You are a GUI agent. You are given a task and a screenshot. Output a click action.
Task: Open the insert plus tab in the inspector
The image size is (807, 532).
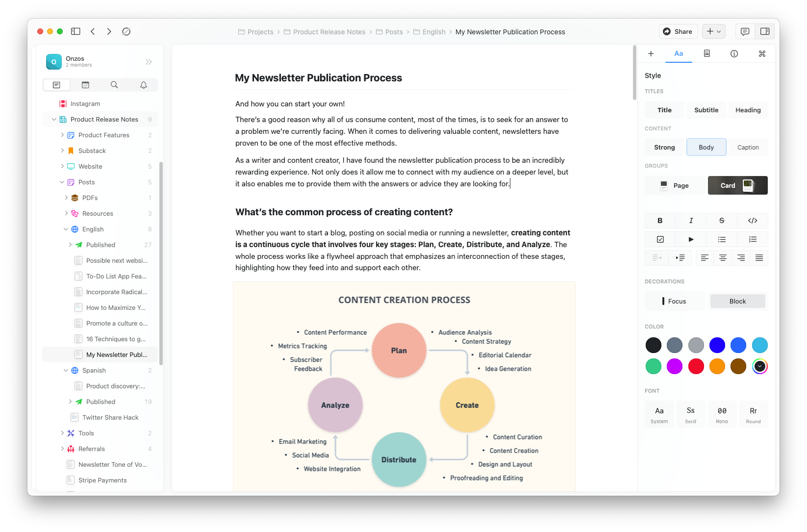pyautogui.click(x=651, y=53)
